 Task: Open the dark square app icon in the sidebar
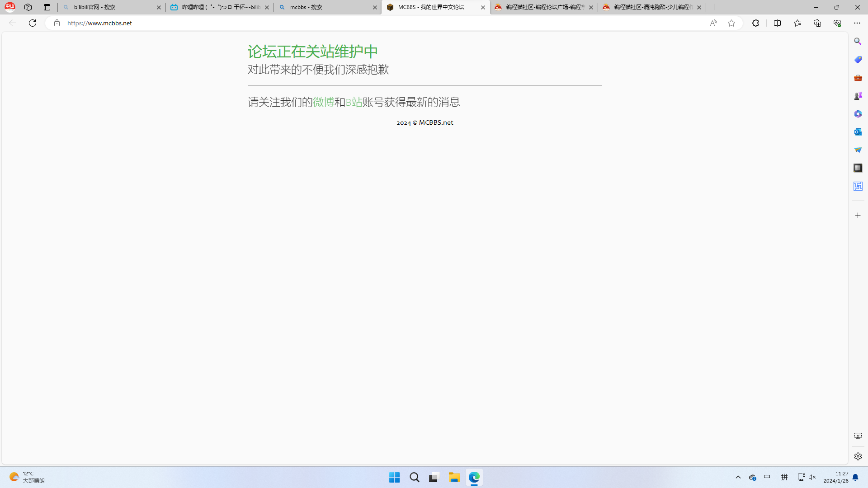858,168
